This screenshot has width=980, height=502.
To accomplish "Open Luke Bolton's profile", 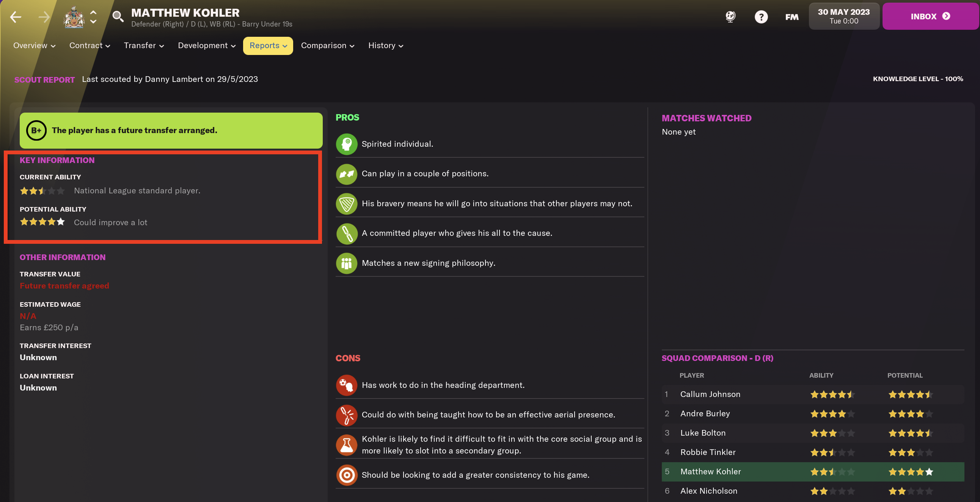I will [703, 433].
